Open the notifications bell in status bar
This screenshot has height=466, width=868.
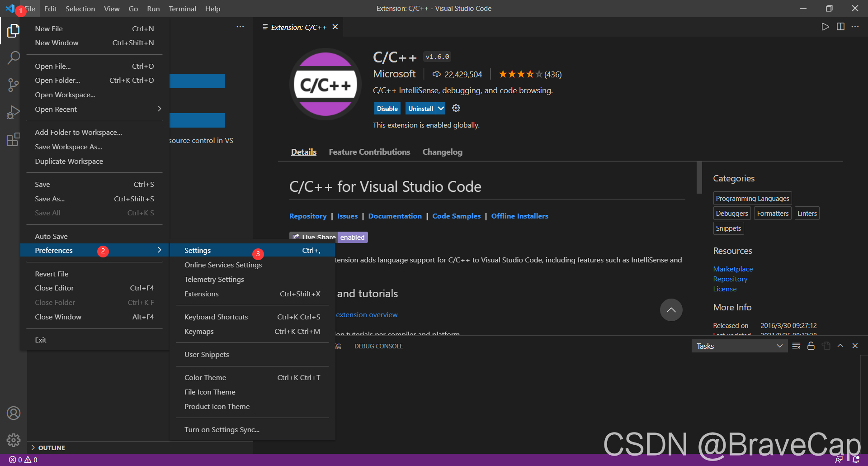click(856, 460)
